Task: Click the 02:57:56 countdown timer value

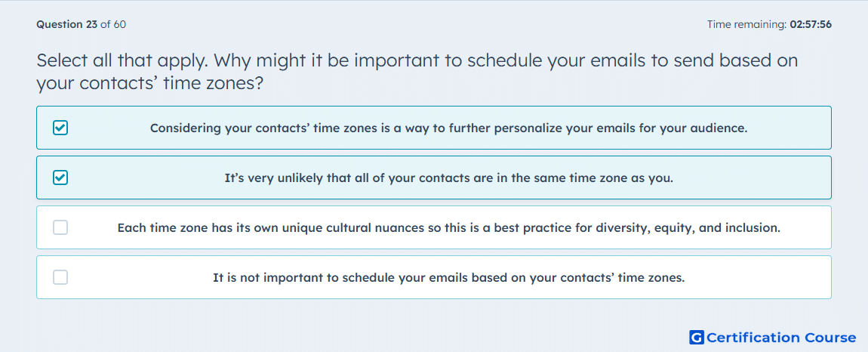Action: point(811,24)
